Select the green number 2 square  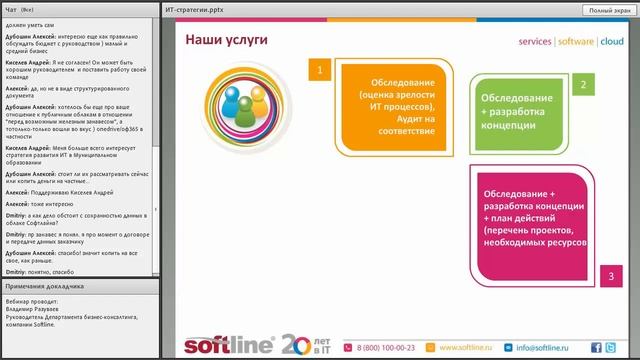[x=583, y=84]
